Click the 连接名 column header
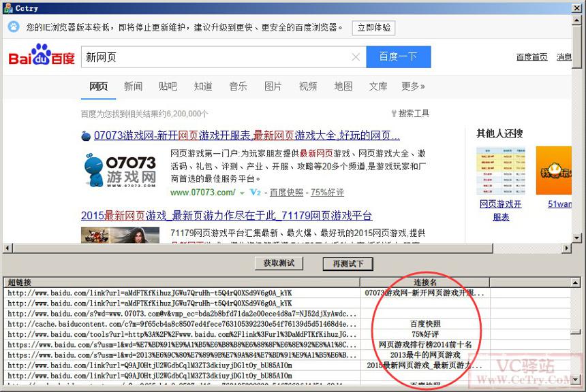The image size is (586, 392). tap(425, 282)
